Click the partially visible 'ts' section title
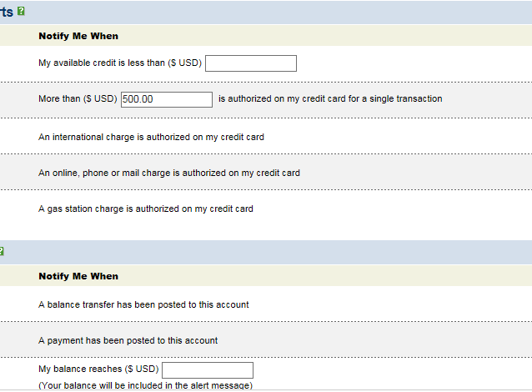 coord(7,12)
